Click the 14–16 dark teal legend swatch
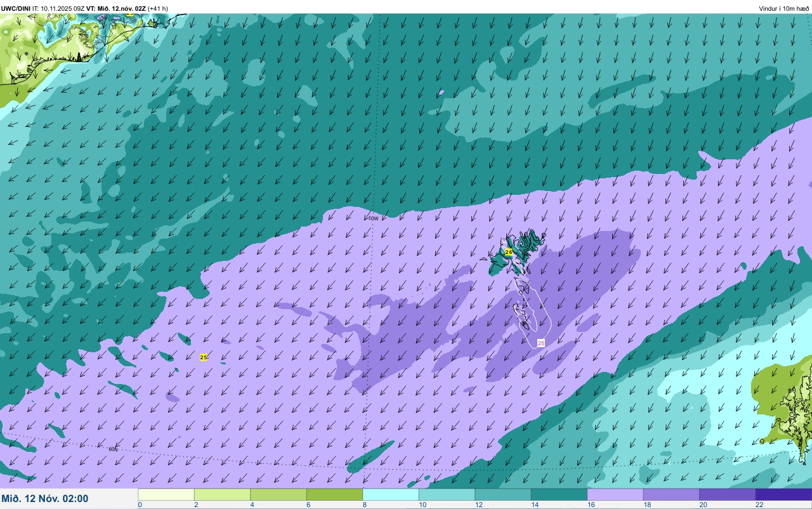This screenshot has width=812, height=509. click(559, 494)
